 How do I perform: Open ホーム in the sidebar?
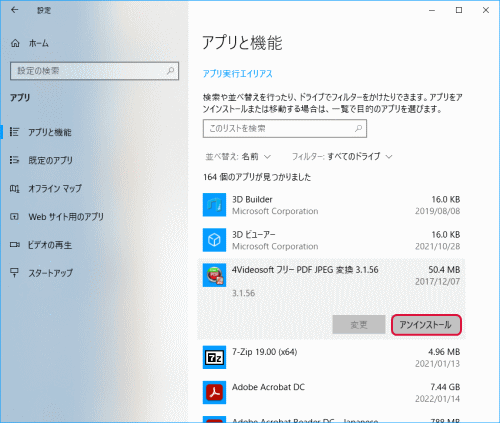(38, 43)
